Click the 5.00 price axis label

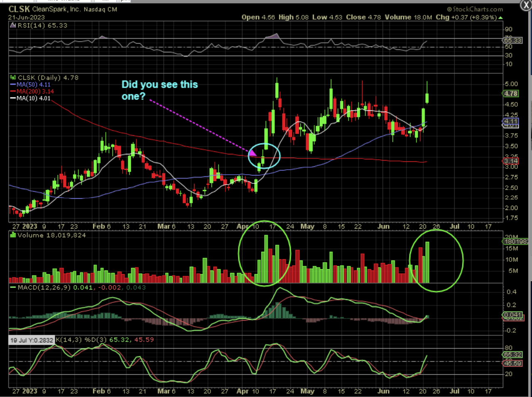pos(511,84)
